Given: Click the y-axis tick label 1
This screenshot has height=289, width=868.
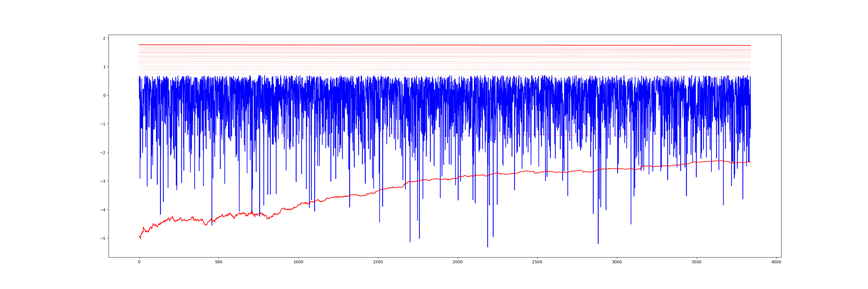Looking at the screenshot, I should [x=104, y=67].
